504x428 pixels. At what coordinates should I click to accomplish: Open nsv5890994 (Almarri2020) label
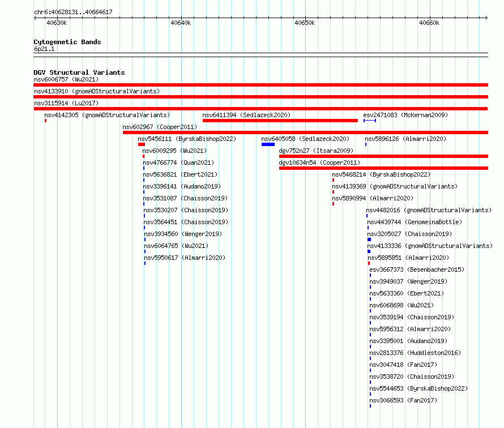pos(373,198)
